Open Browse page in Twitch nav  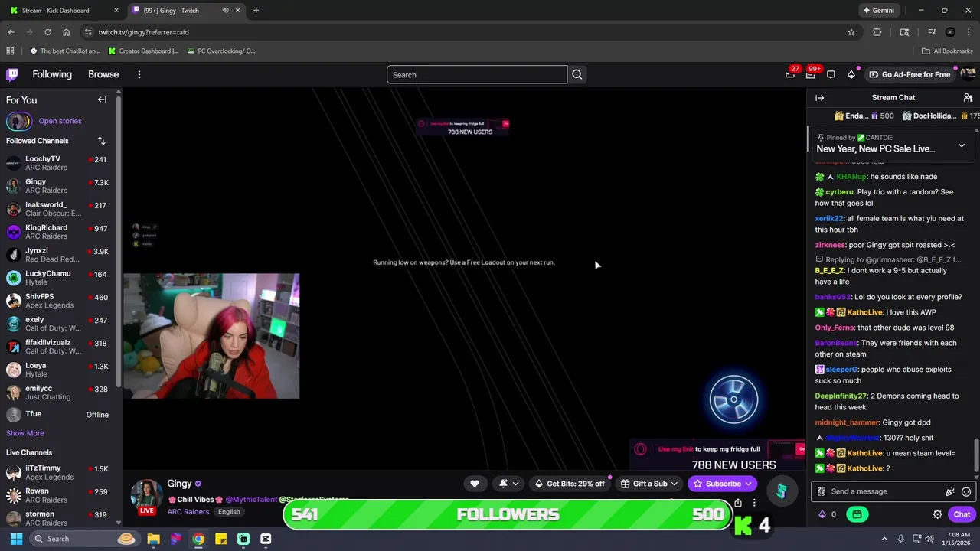click(103, 74)
